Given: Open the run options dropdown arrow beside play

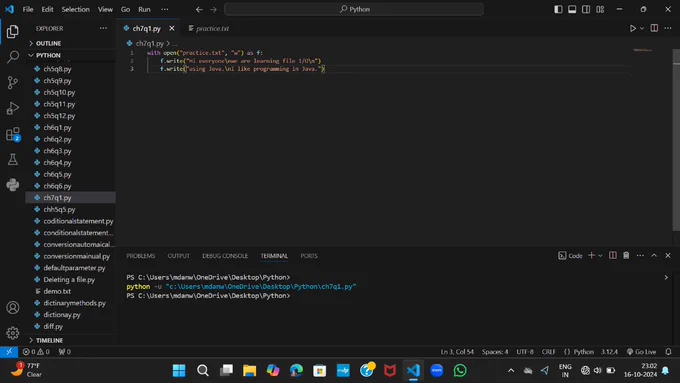Looking at the screenshot, I should pos(642,28).
